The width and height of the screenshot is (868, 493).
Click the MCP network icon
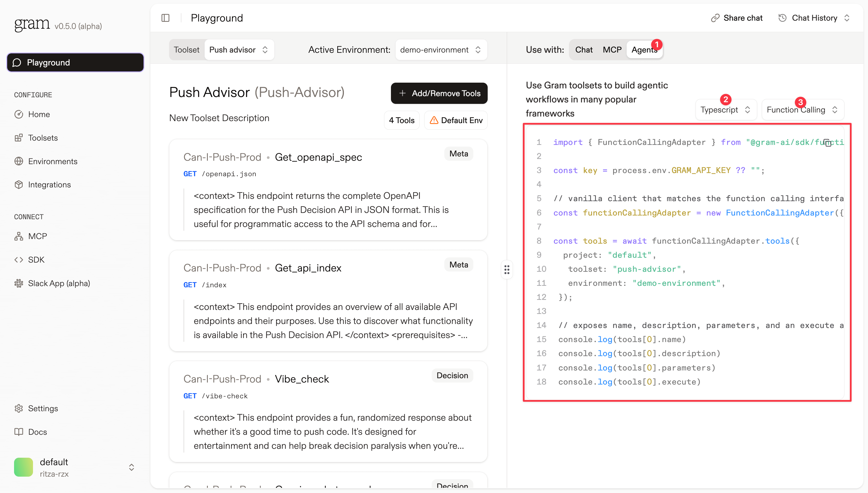(19, 236)
